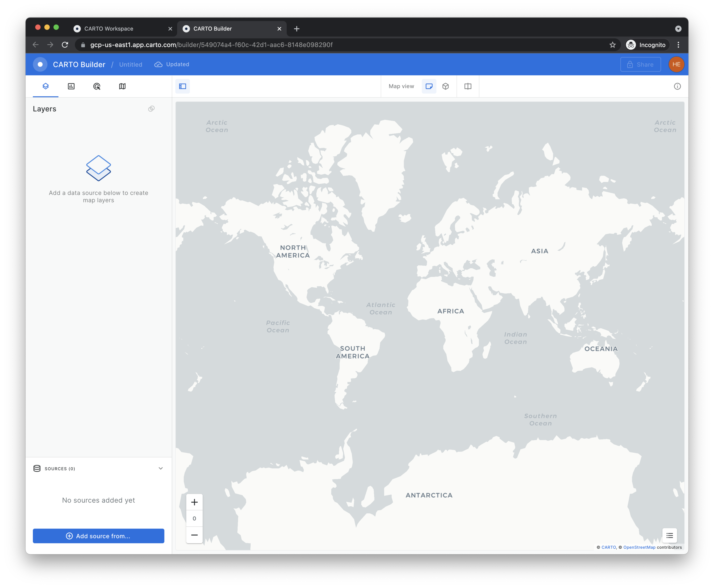This screenshot has height=588, width=714.
Task: Zoom out of the map
Action: [x=194, y=535]
